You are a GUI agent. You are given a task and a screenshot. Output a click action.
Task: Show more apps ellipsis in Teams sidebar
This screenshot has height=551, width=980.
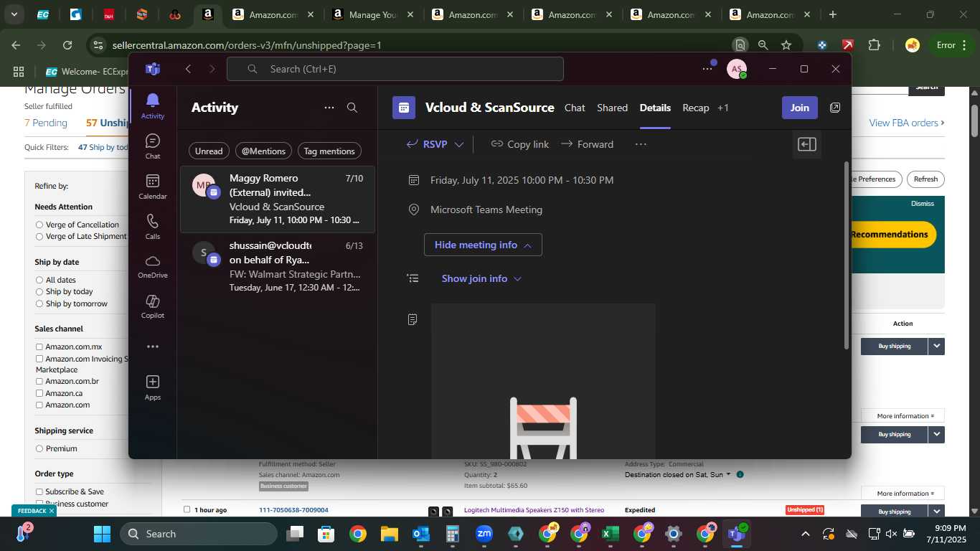[152, 347]
